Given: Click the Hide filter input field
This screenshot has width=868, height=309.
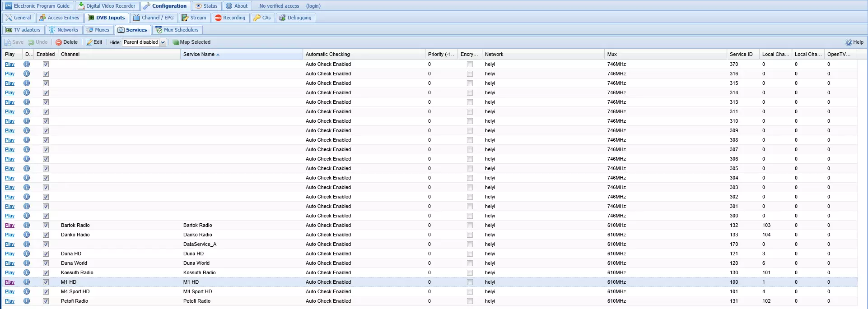Looking at the screenshot, I should [141, 42].
